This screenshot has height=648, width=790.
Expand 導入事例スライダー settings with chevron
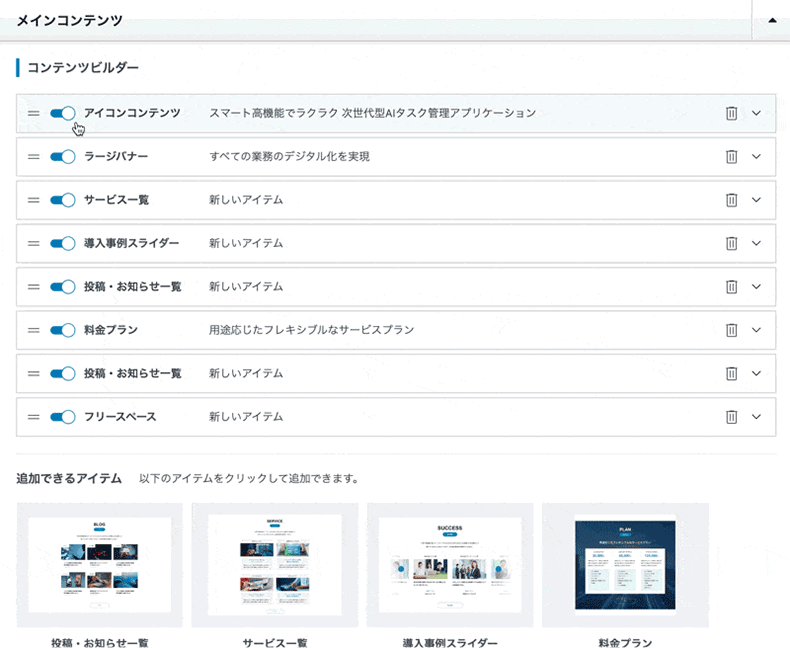coord(756,243)
